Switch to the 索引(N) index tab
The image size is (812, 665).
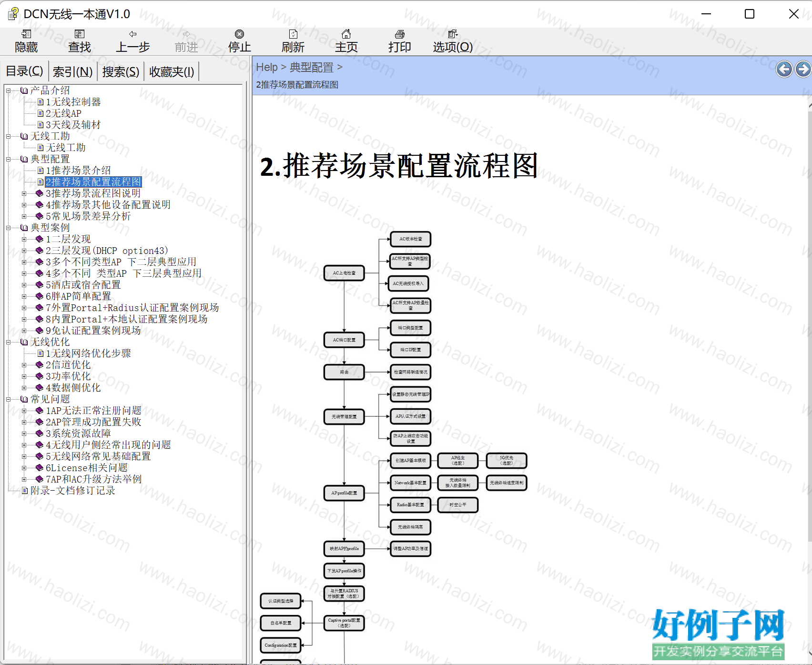pyautogui.click(x=72, y=71)
